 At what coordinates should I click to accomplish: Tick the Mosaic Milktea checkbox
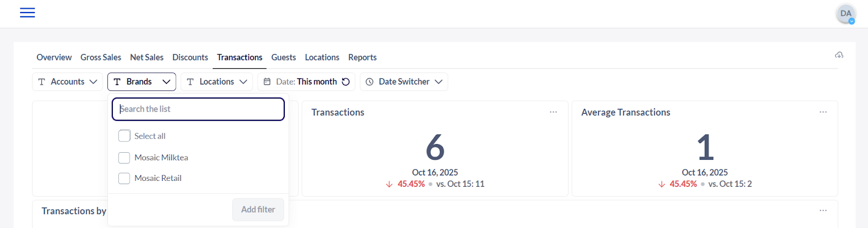click(x=124, y=158)
